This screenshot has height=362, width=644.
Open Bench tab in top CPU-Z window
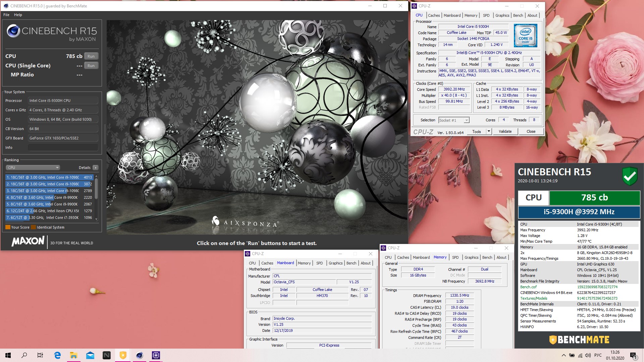(518, 15)
